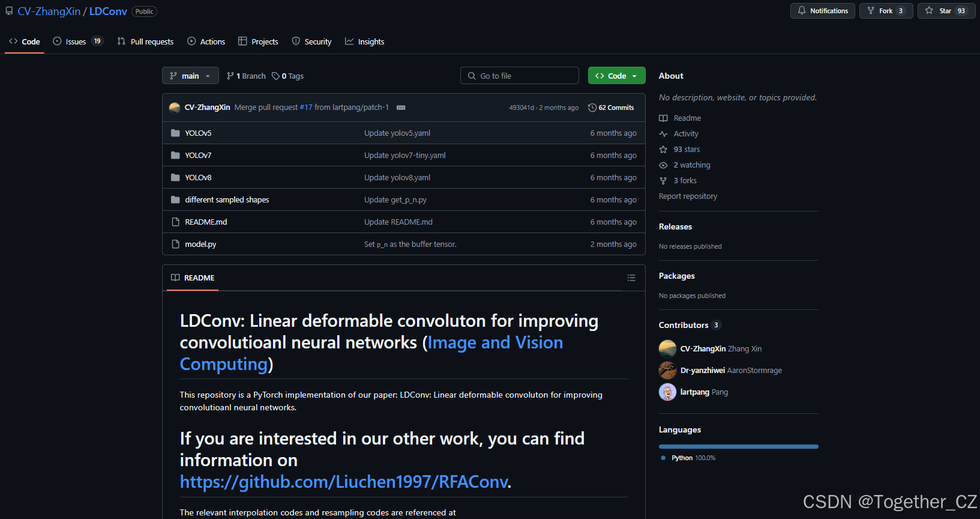Open pull request #17 link

click(x=306, y=108)
